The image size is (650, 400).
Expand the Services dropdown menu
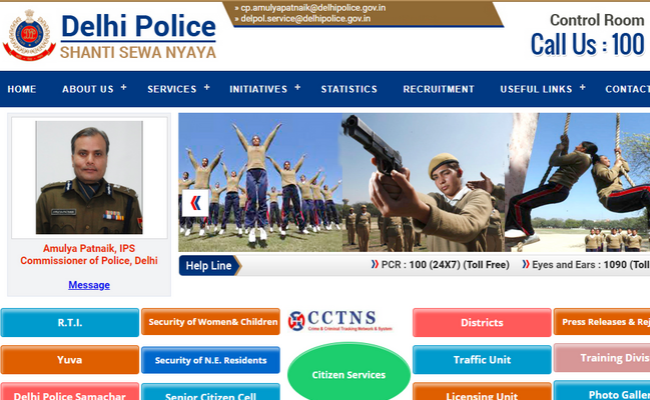point(178,89)
